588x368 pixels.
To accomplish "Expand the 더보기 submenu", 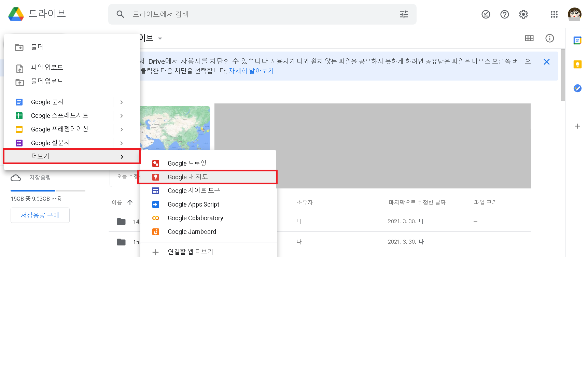I will (72, 156).
